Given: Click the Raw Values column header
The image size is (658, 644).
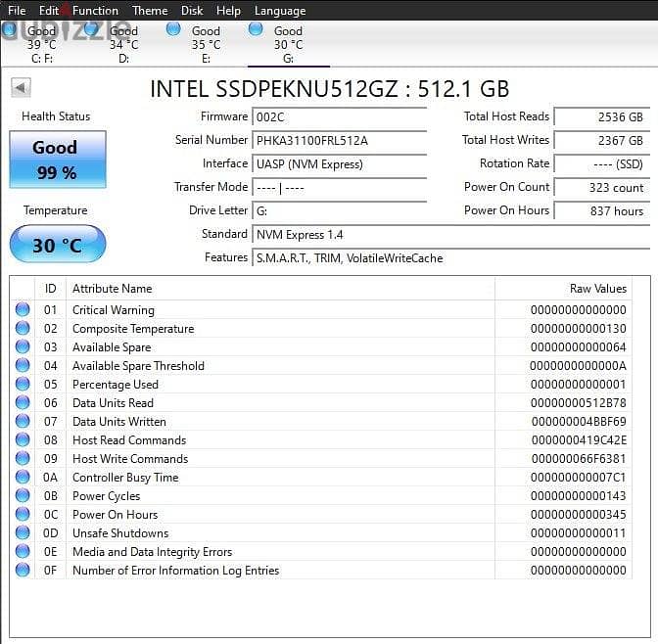Looking at the screenshot, I should click(x=564, y=289).
